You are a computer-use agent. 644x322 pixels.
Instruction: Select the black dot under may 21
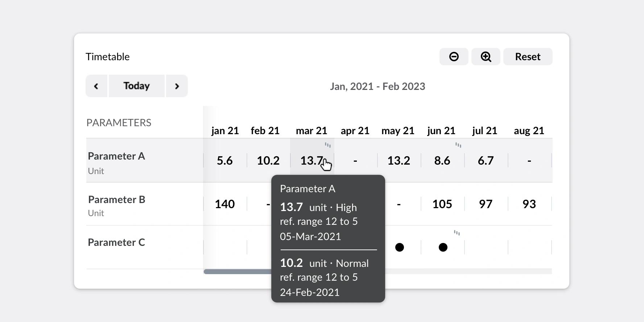pyautogui.click(x=399, y=247)
